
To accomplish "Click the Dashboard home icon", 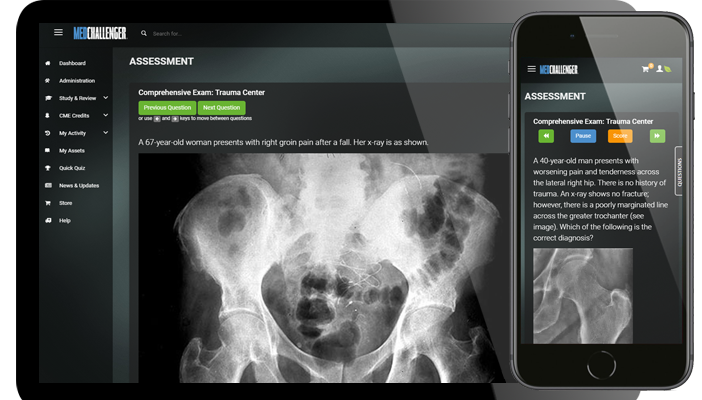I will [x=48, y=63].
